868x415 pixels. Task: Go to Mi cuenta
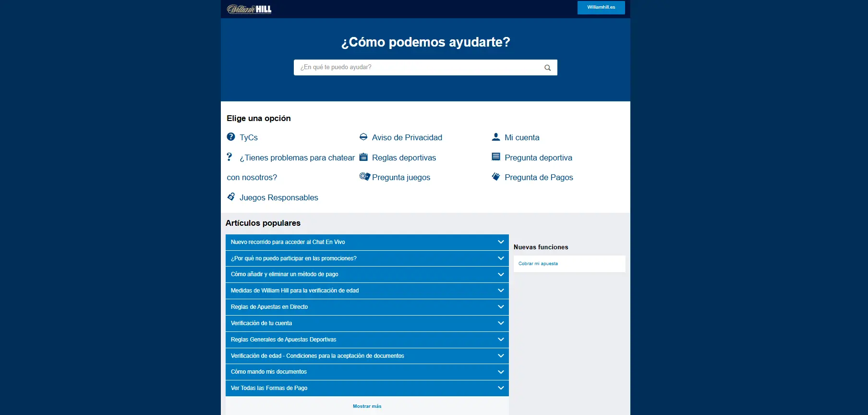point(522,137)
